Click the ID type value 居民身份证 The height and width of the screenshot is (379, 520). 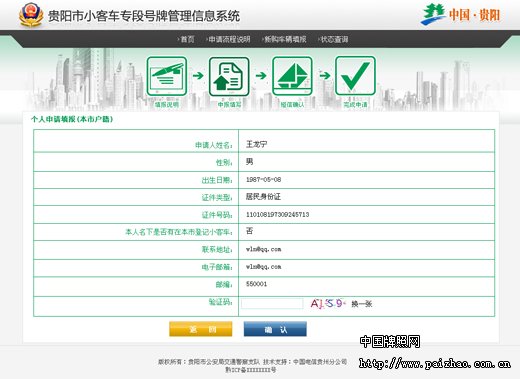click(263, 197)
